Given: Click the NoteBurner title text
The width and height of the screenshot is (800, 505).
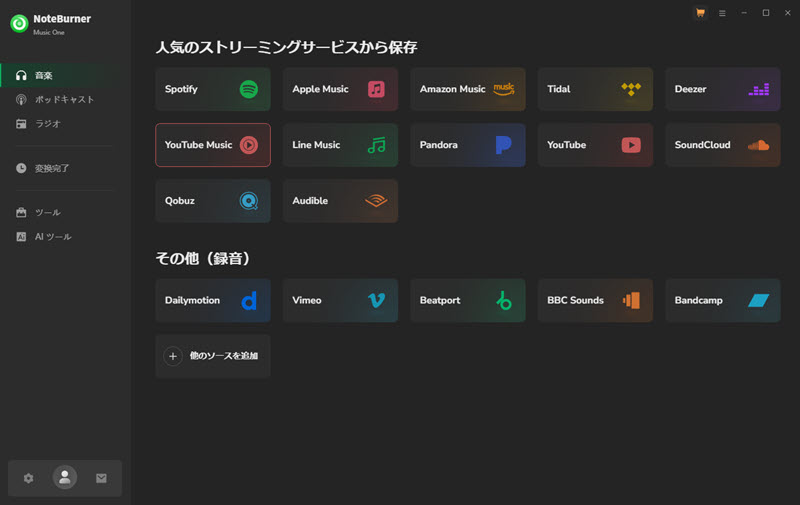Looking at the screenshot, I should pyautogui.click(x=62, y=19).
